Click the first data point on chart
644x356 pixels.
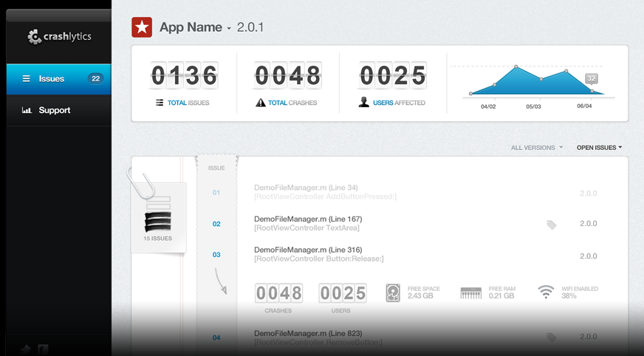point(470,94)
